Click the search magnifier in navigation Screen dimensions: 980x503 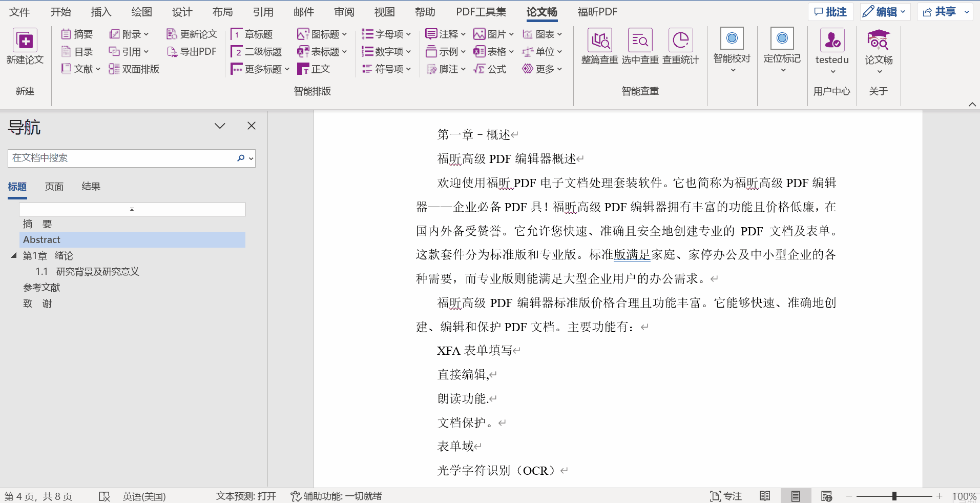(x=241, y=158)
